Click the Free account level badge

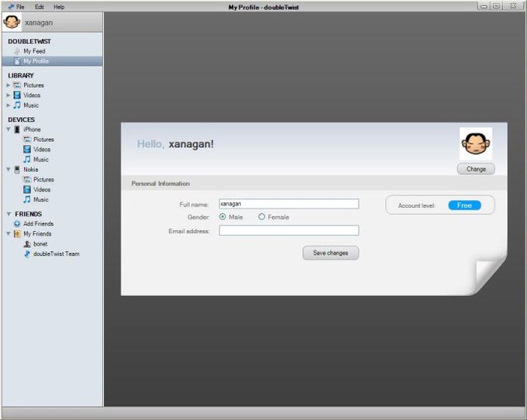click(464, 205)
